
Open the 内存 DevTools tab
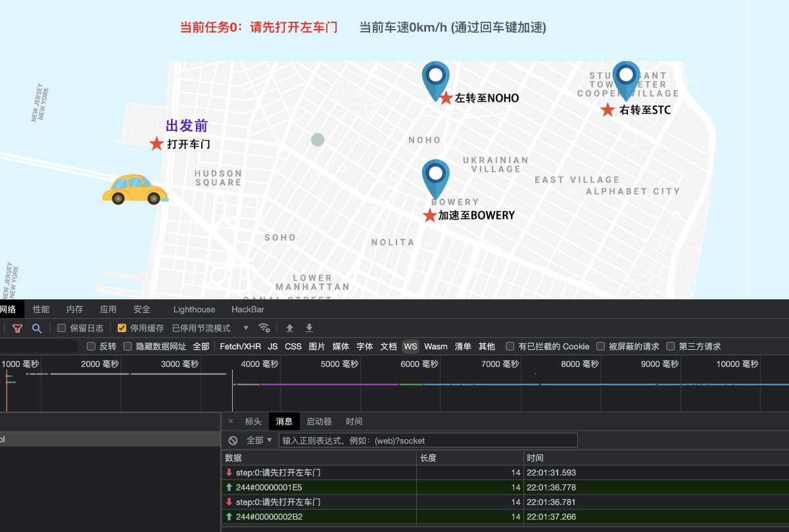(75, 309)
